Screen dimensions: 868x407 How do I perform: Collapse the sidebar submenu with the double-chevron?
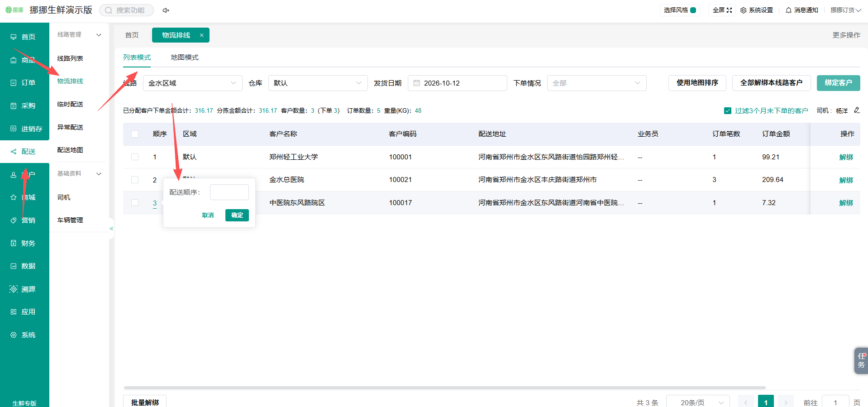(x=111, y=229)
